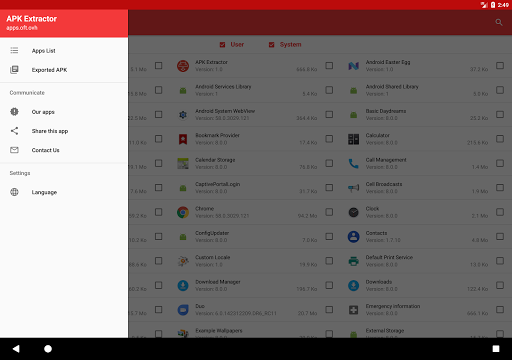Click the Calculator app icon

point(353,139)
